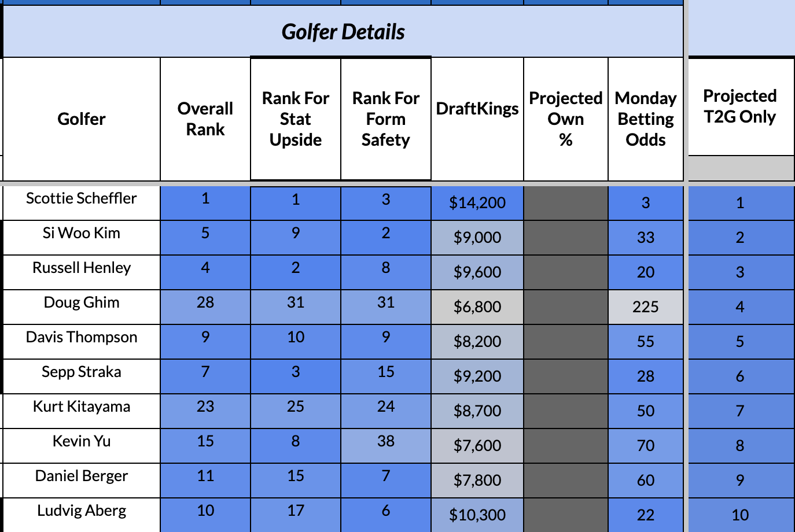
Task: Select the Golfer column header
Action: pyautogui.click(x=82, y=119)
